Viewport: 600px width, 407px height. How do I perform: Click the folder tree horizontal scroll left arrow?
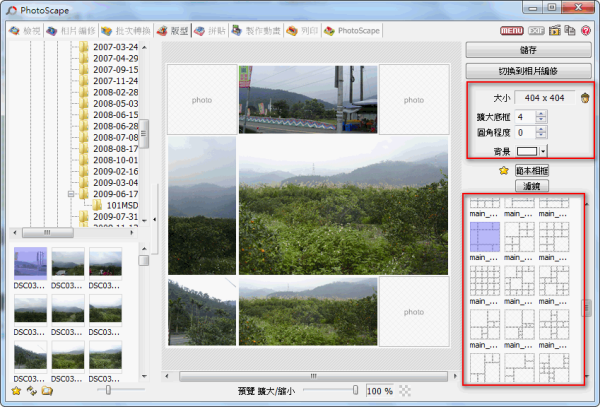(15, 233)
